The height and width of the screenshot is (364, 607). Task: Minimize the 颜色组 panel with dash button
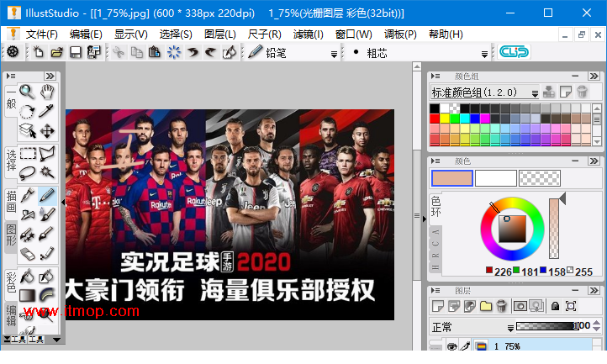(x=575, y=76)
